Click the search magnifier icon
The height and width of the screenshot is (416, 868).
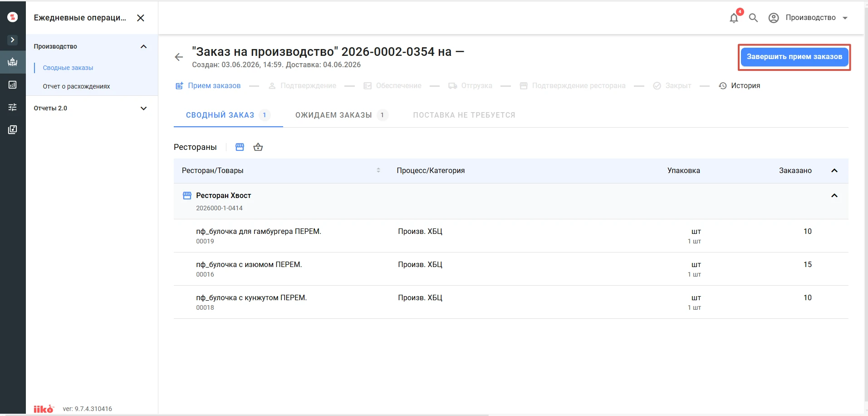[x=753, y=18]
